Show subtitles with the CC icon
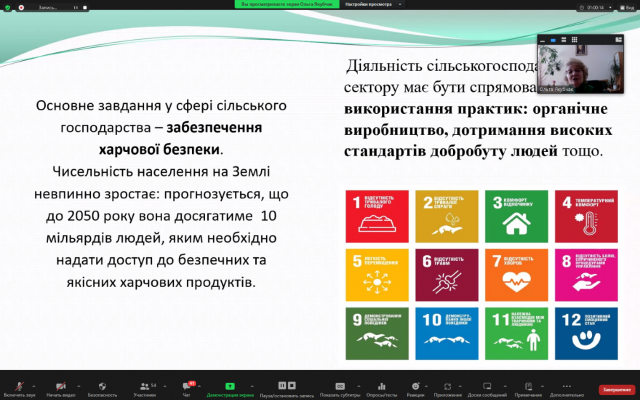Screen dimensions: 640x400 click(340, 386)
